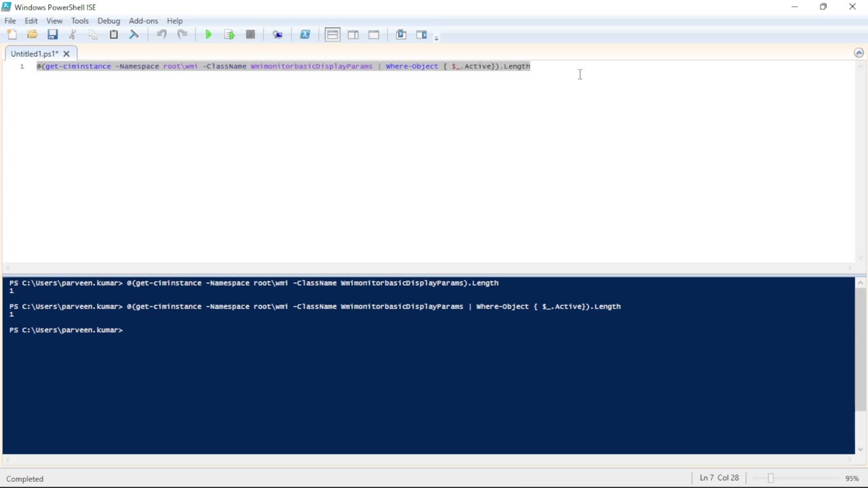The image size is (868, 488).
Task: Open the Add-ons menu
Action: tap(143, 21)
